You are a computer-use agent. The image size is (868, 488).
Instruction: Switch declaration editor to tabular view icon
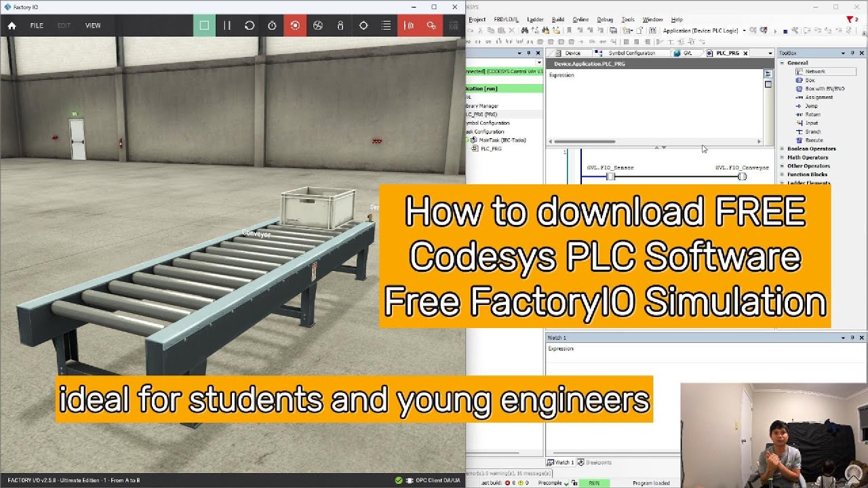(x=768, y=85)
